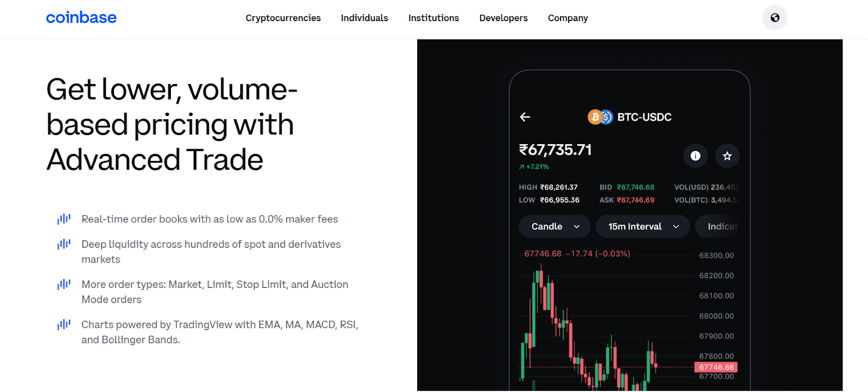The height and width of the screenshot is (392, 868).
Task: Open the Individuals menu
Action: point(365,18)
